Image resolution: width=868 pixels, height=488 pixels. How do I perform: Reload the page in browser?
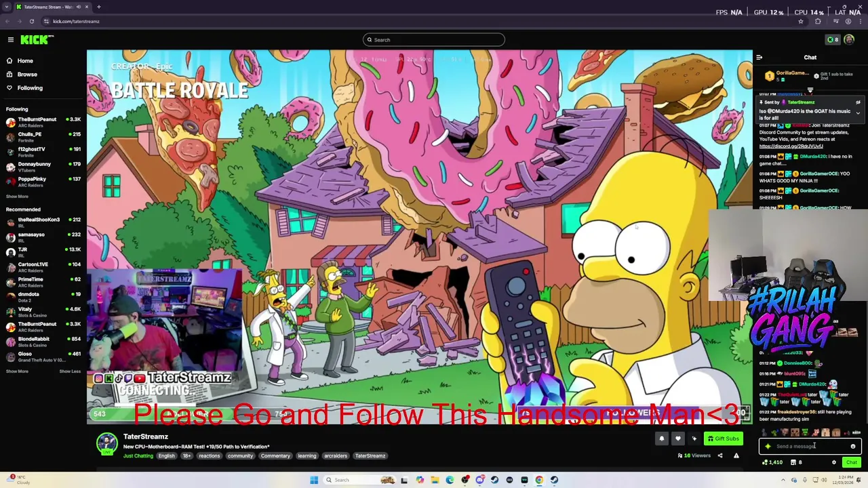tap(31, 22)
